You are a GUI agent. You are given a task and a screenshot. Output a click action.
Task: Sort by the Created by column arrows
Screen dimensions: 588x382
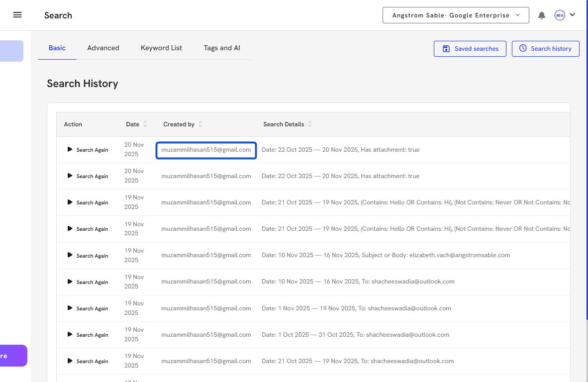coord(200,124)
